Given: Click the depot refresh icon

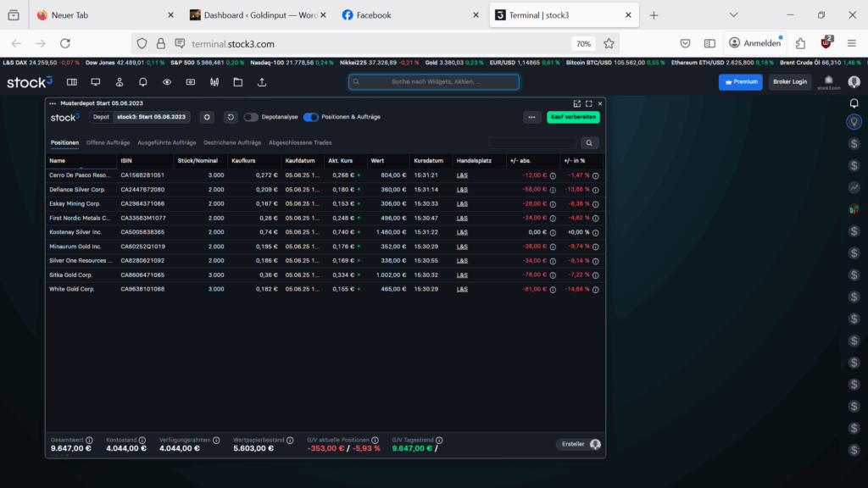Looking at the screenshot, I should coord(231,117).
